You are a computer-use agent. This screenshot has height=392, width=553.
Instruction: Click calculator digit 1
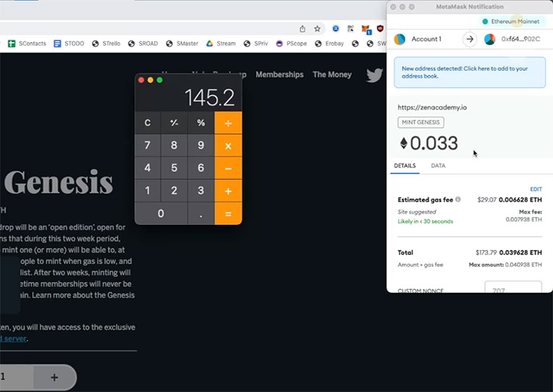point(147,191)
